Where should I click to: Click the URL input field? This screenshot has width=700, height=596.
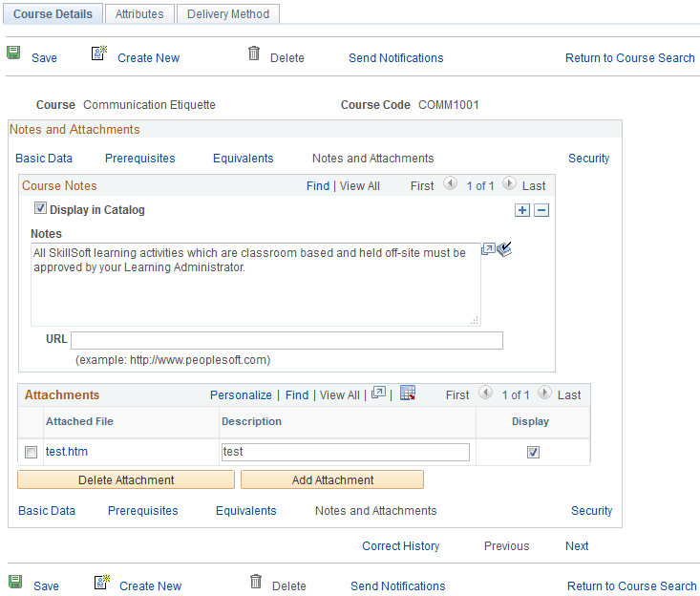click(x=286, y=340)
